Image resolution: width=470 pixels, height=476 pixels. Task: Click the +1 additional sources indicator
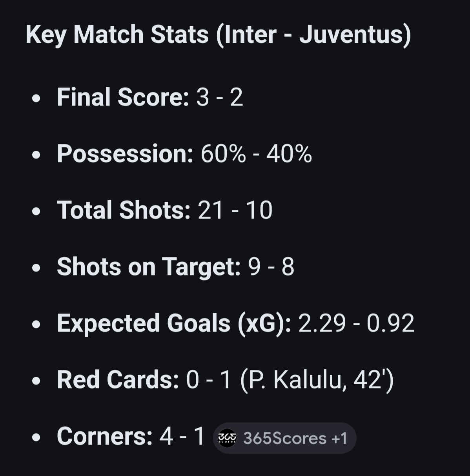point(339,438)
